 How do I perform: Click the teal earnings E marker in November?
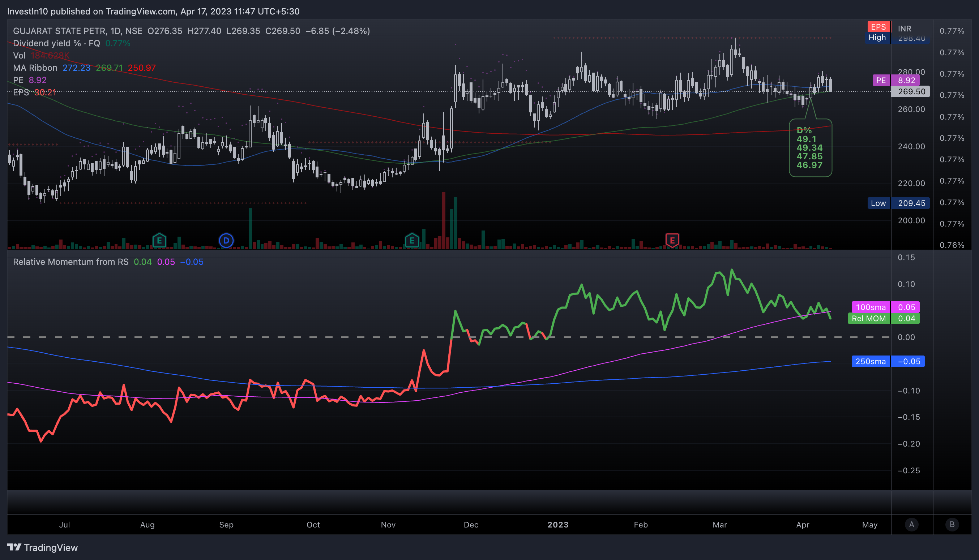412,241
